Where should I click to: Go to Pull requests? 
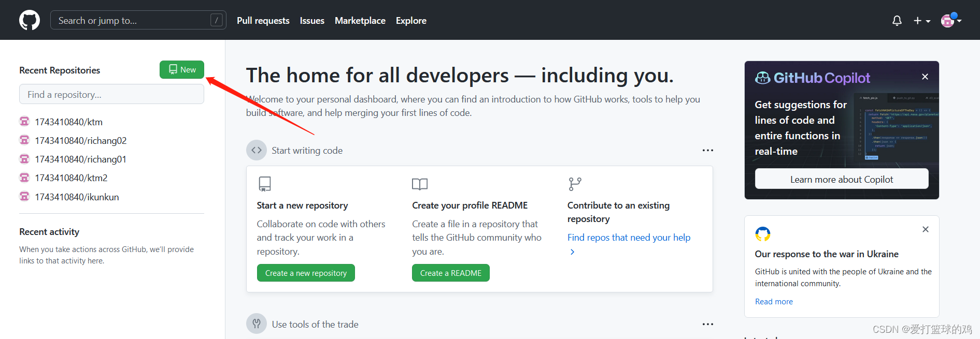[263, 21]
